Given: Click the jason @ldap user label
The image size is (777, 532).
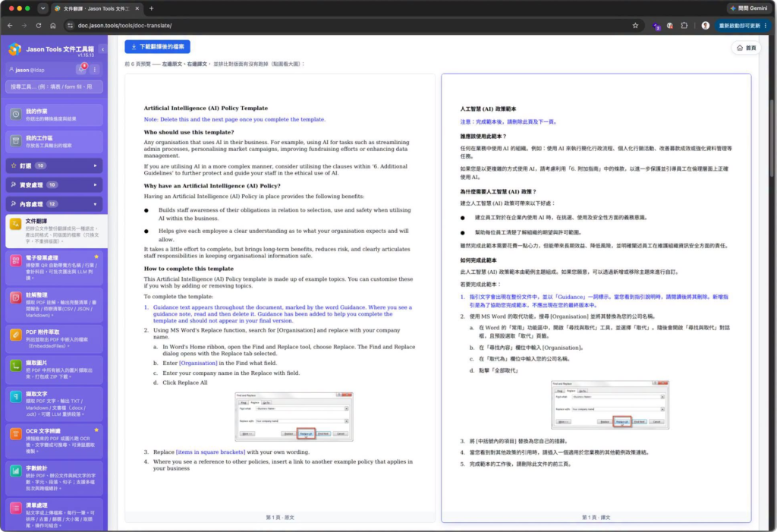Looking at the screenshot, I should [27, 70].
